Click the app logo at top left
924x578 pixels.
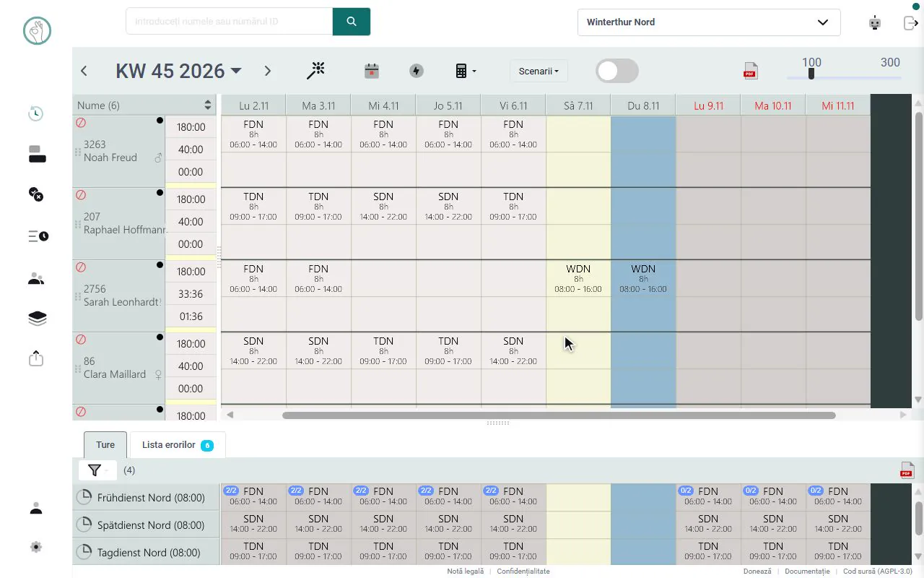pyautogui.click(x=37, y=30)
